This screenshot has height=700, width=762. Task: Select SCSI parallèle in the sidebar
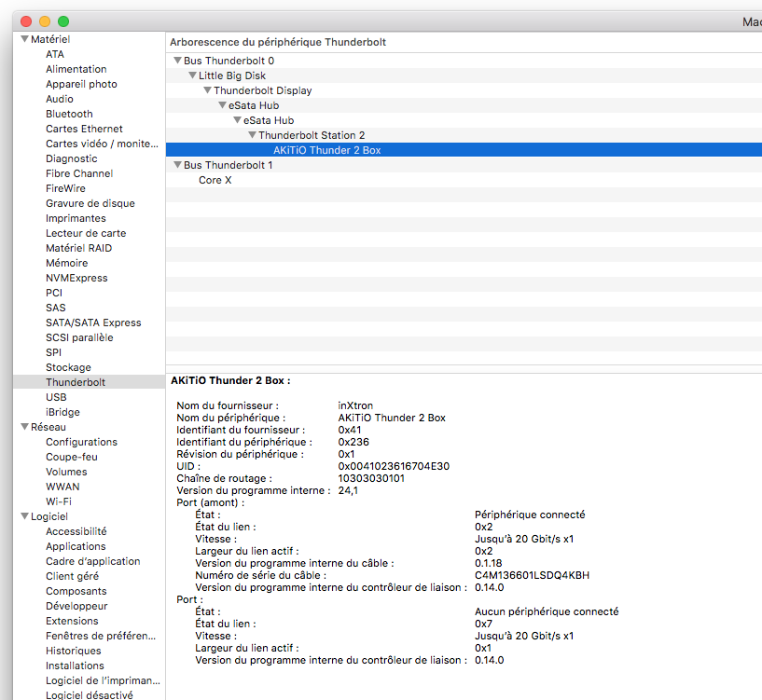(79, 337)
